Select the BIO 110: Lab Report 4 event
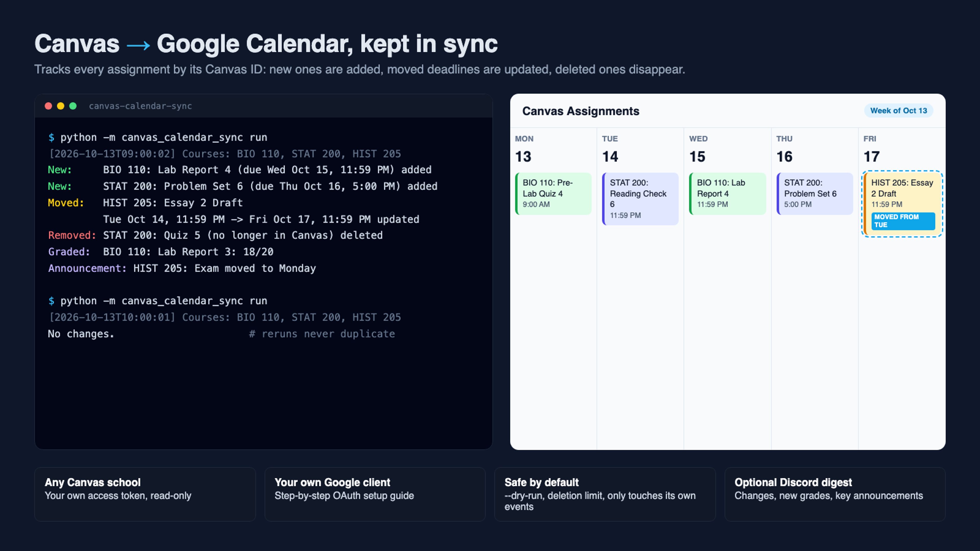This screenshot has height=551, width=980. coord(727,194)
